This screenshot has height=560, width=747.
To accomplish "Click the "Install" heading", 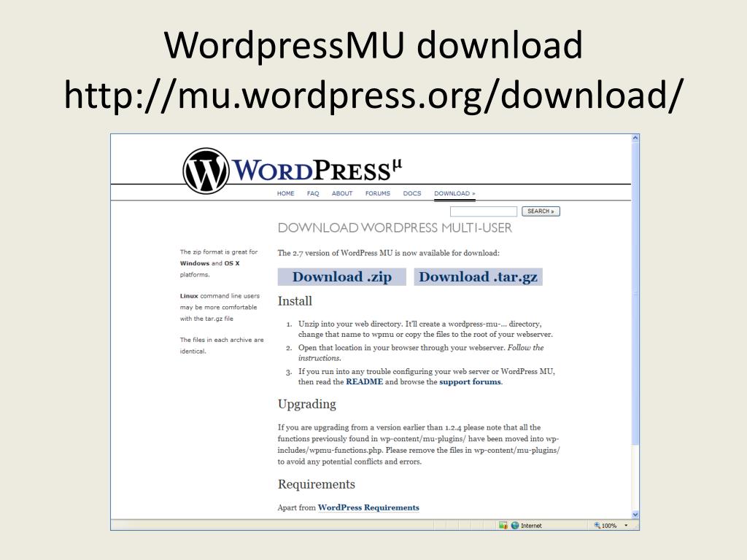I will coord(295,301).
